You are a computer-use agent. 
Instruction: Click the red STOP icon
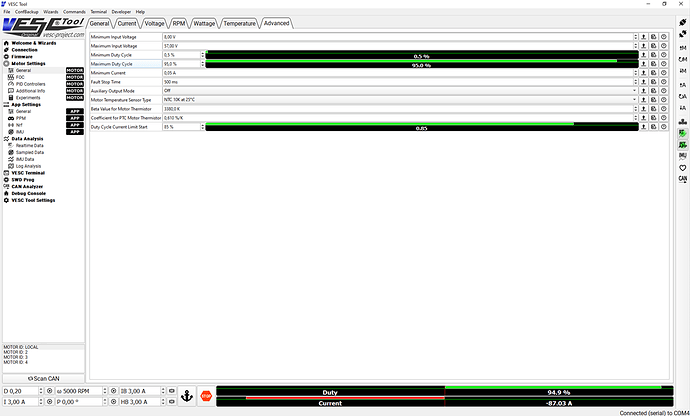click(206, 396)
